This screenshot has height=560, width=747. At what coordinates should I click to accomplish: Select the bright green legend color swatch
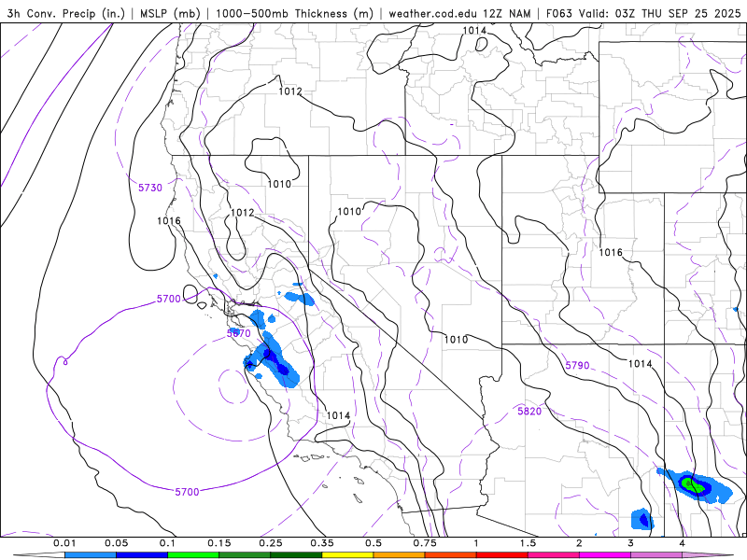tap(193, 554)
